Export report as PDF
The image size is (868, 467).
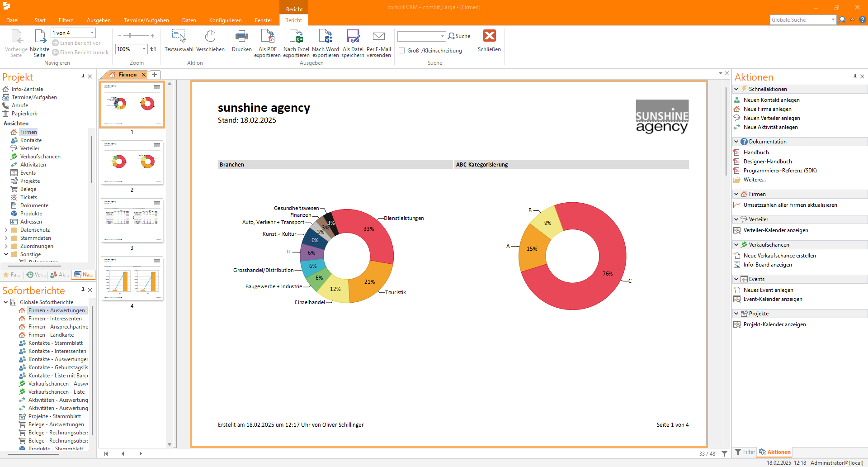point(267,36)
